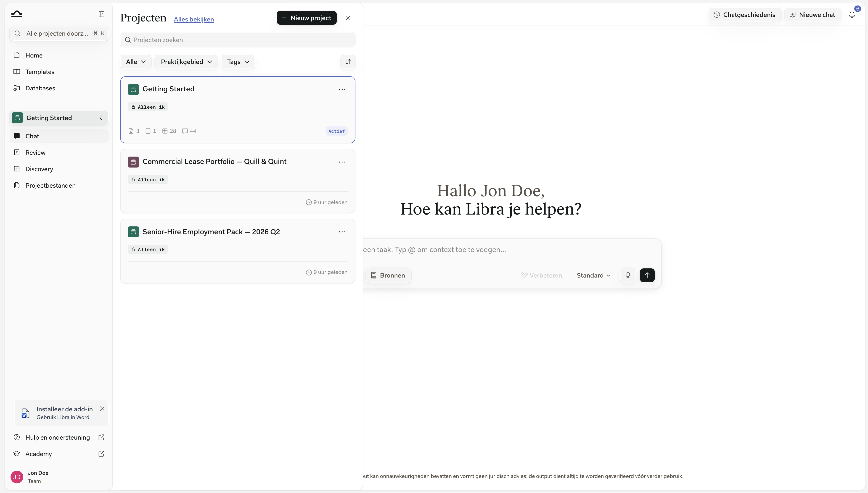Screen dimensions: 868x493
Task: Open Discovery in sidebar
Action: tap(59, 169)
